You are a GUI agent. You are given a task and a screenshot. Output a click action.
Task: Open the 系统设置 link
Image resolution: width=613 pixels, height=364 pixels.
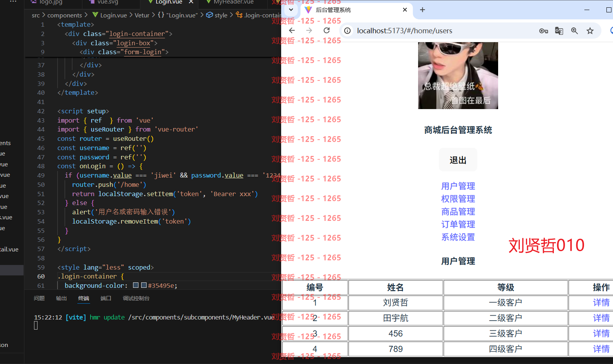tap(458, 237)
